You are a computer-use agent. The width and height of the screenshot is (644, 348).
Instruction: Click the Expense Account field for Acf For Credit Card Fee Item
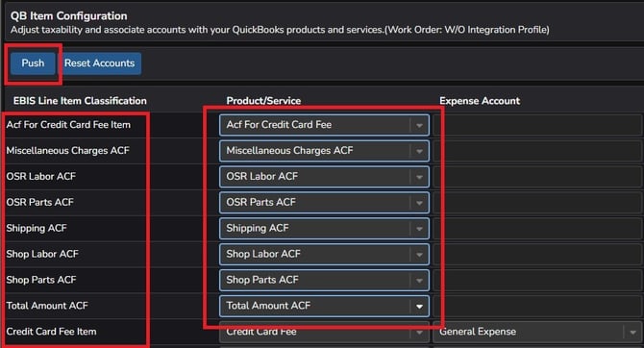point(537,125)
